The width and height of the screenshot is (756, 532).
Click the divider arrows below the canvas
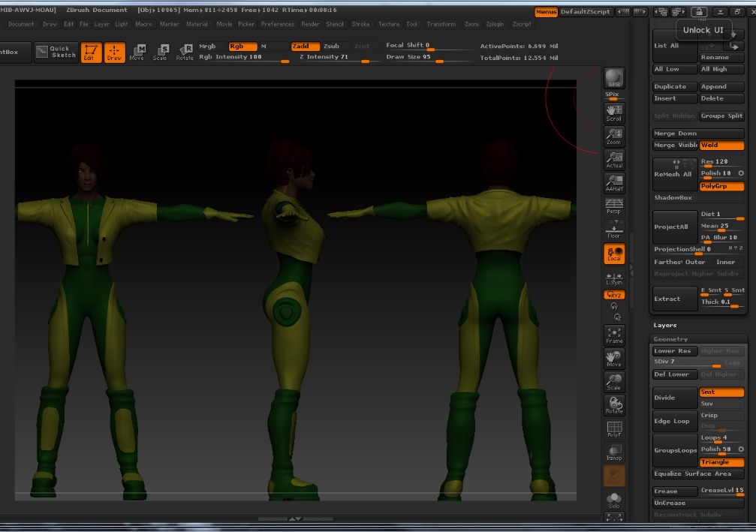click(295, 519)
